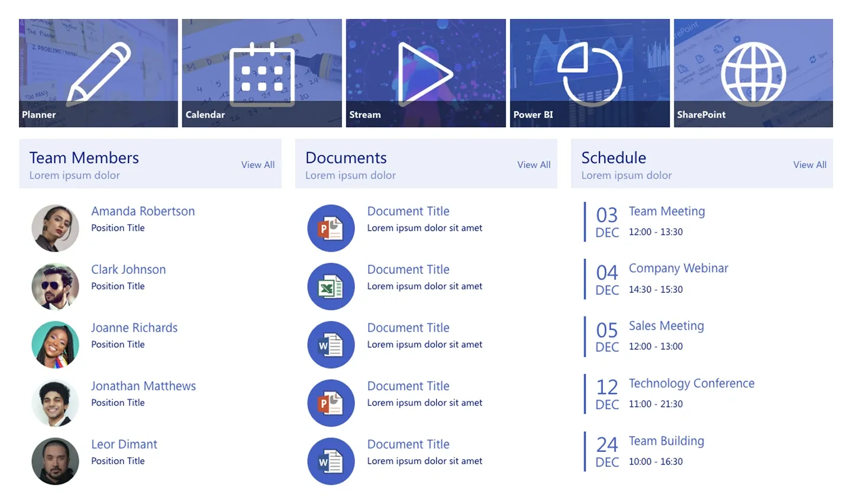The image size is (852, 504).
Task: View all schedule events
Action: click(x=810, y=165)
